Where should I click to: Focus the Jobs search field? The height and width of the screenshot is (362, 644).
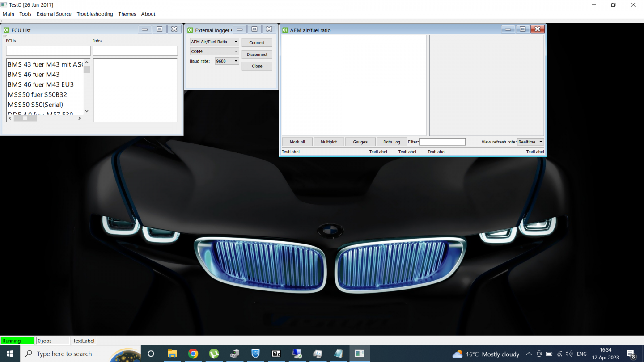(x=136, y=51)
